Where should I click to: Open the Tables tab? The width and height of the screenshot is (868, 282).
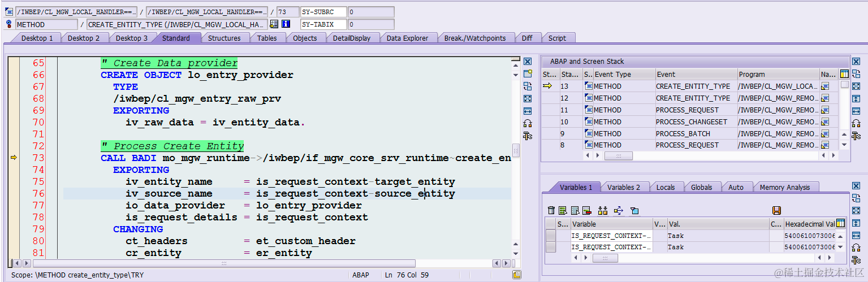pyautogui.click(x=267, y=38)
